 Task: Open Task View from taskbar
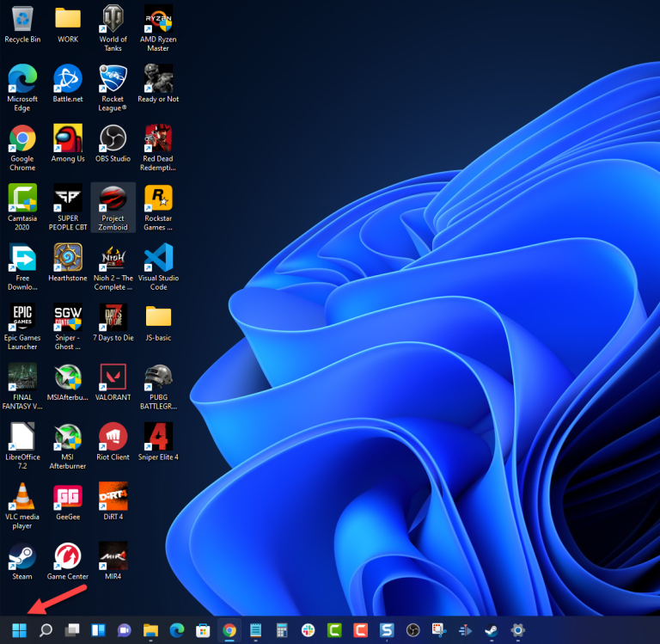click(x=72, y=630)
